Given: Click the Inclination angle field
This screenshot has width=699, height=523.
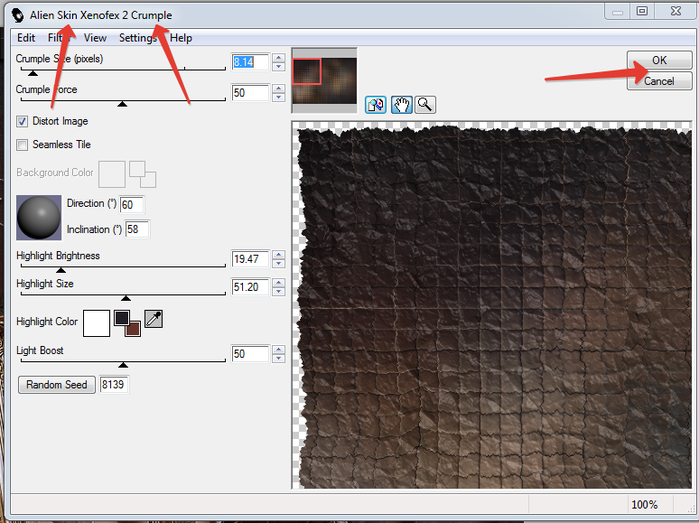Looking at the screenshot, I should point(137,229).
